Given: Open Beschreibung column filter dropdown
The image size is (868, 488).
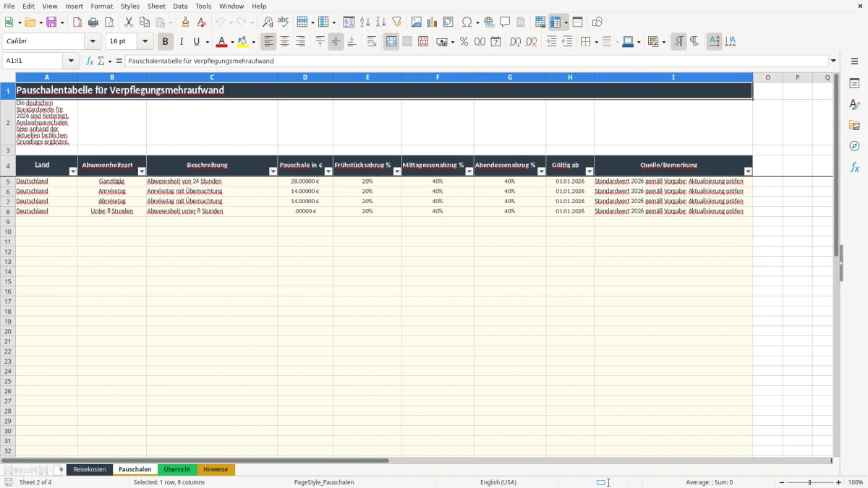Looking at the screenshot, I should click(273, 171).
